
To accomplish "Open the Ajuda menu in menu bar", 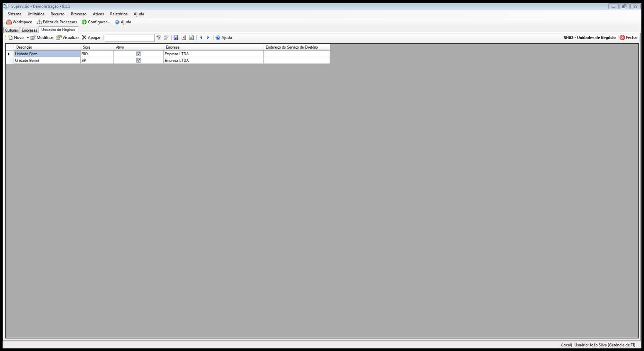I will coord(139,14).
